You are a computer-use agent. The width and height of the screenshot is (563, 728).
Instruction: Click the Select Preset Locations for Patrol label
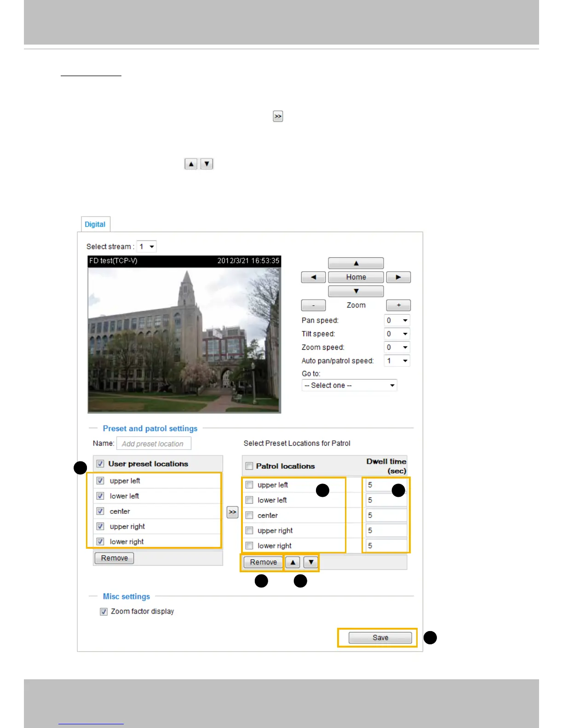pyautogui.click(x=297, y=443)
